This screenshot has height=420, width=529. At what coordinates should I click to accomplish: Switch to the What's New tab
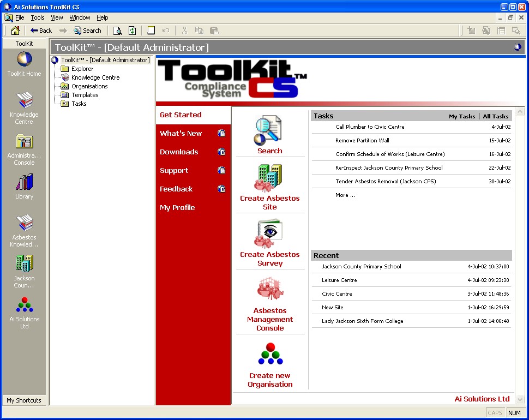(x=181, y=134)
